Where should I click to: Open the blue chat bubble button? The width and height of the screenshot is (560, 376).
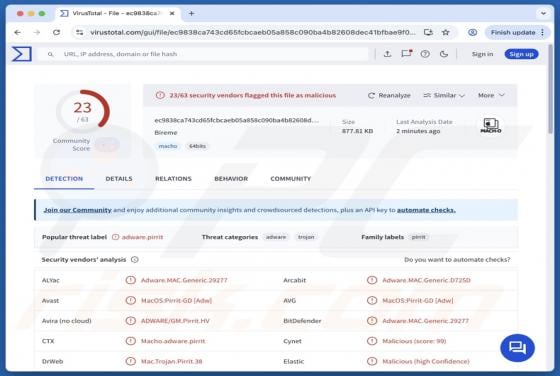518,348
